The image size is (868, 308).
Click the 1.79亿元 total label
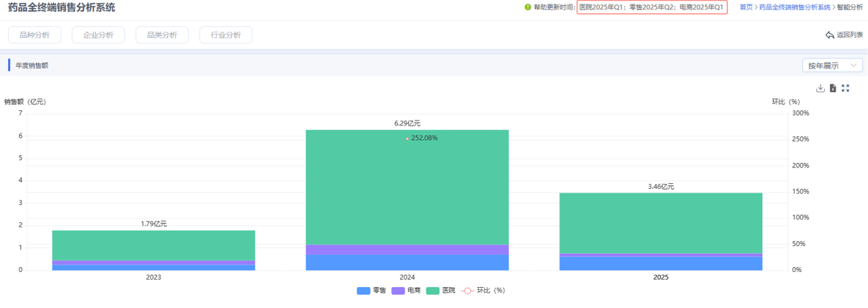[x=154, y=224]
